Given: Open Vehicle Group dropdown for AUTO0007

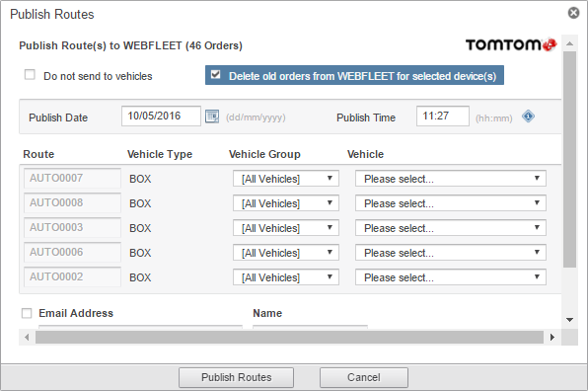Looking at the screenshot, I should (x=286, y=179).
